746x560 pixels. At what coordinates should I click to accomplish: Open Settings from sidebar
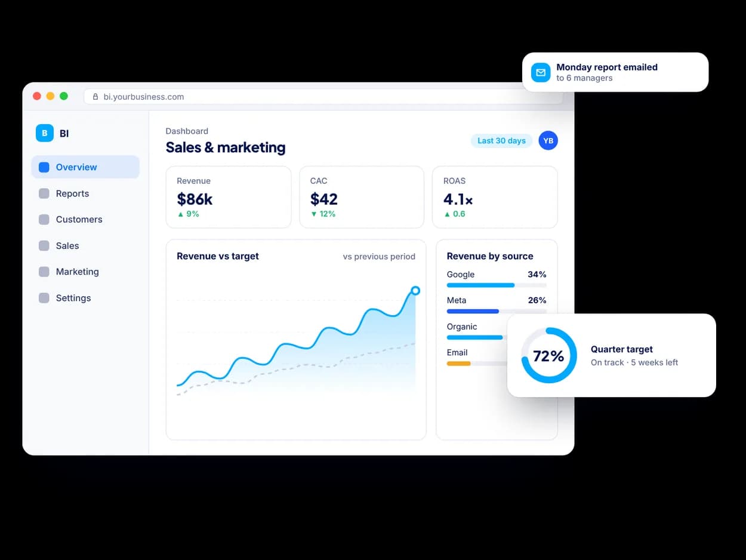(85, 298)
